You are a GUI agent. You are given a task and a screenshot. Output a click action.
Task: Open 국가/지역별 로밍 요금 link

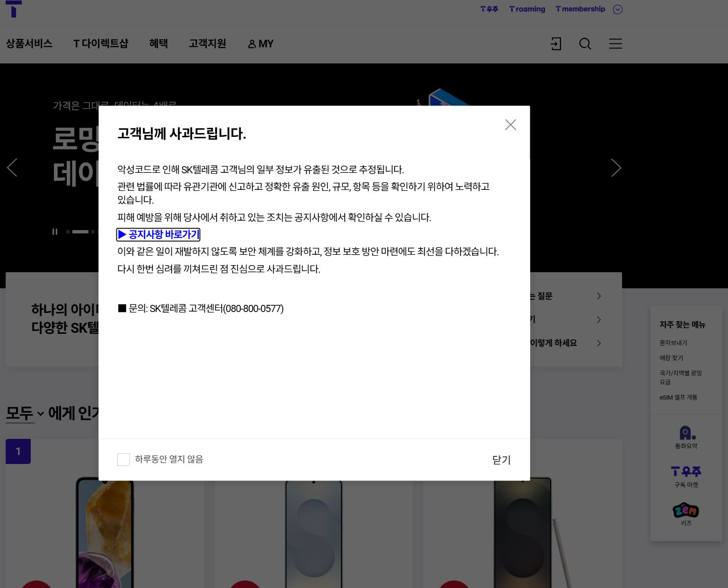681,377
